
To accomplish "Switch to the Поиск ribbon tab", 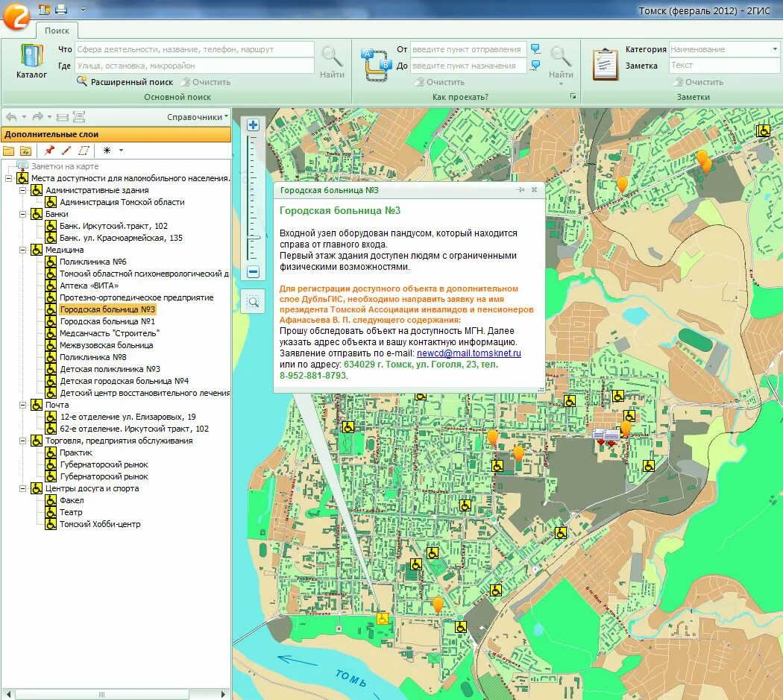I will 57,31.
